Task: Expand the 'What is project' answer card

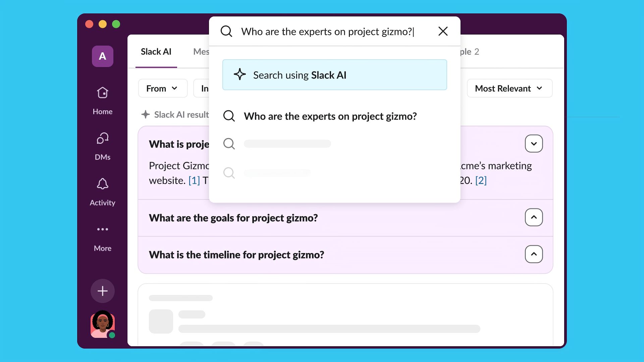Action: [534, 143]
